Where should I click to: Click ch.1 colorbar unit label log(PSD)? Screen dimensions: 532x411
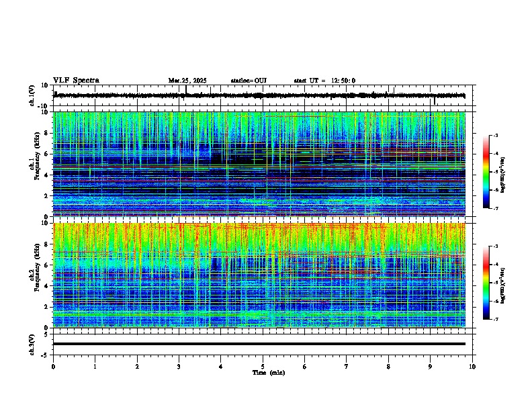pyautogui.click(x=502, y=175)
